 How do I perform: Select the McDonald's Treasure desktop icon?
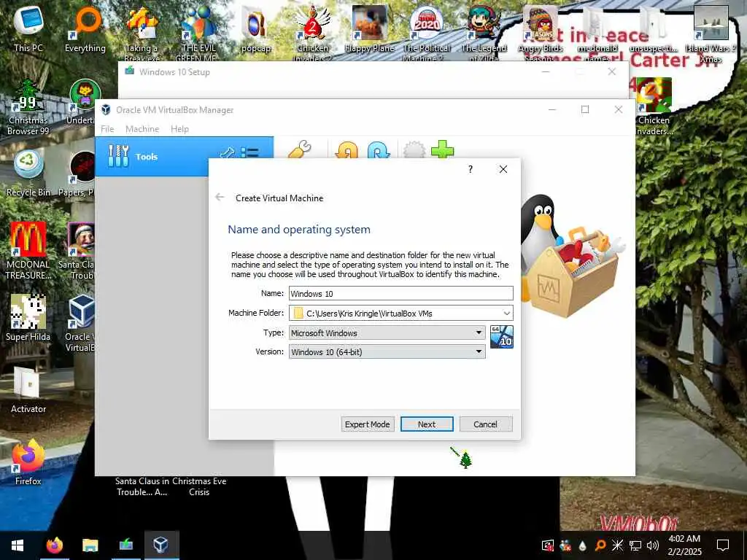pyautogui.click(x=28, y=251)
